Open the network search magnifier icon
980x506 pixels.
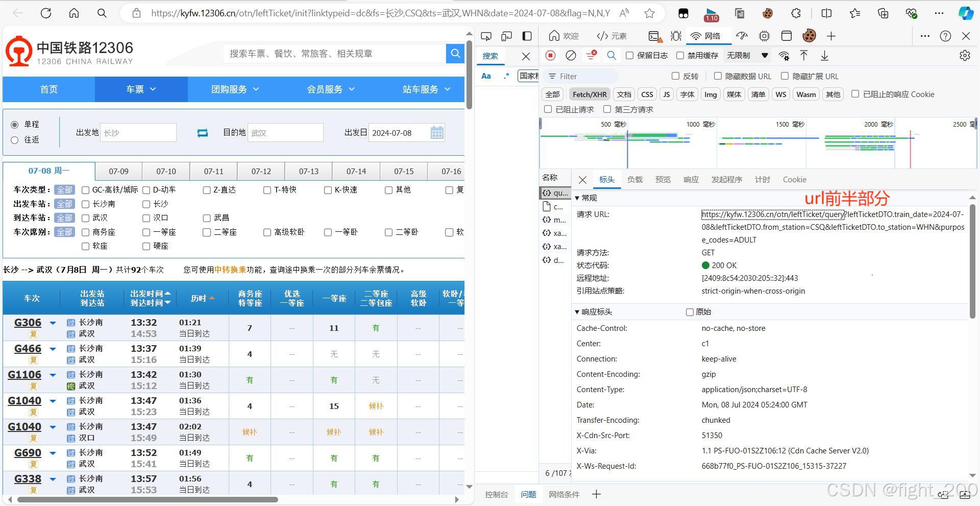[611, 55]
